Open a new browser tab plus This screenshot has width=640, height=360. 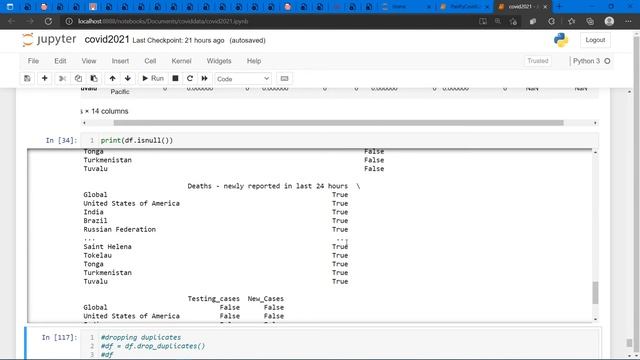point(559,7)
